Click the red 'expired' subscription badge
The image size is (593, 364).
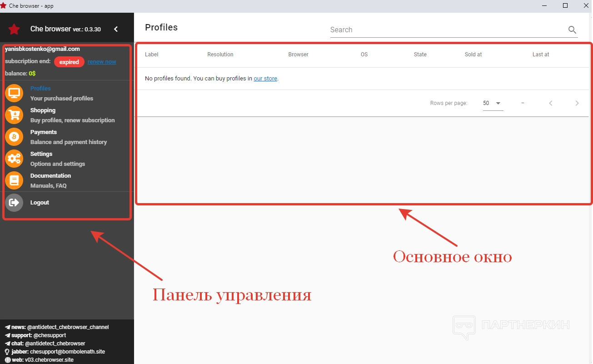tap(69, 62)
